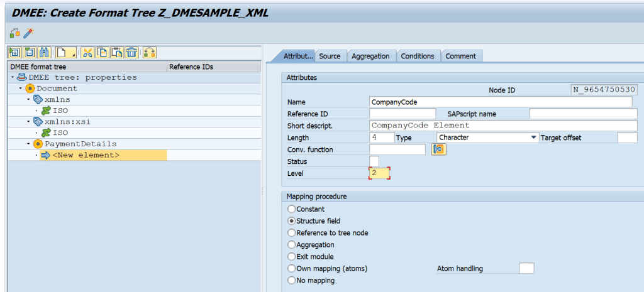Collapse the xmlns:xsi tree node
Image resolution: width=644 pixels, height=292 pixels.
(29, 122)
